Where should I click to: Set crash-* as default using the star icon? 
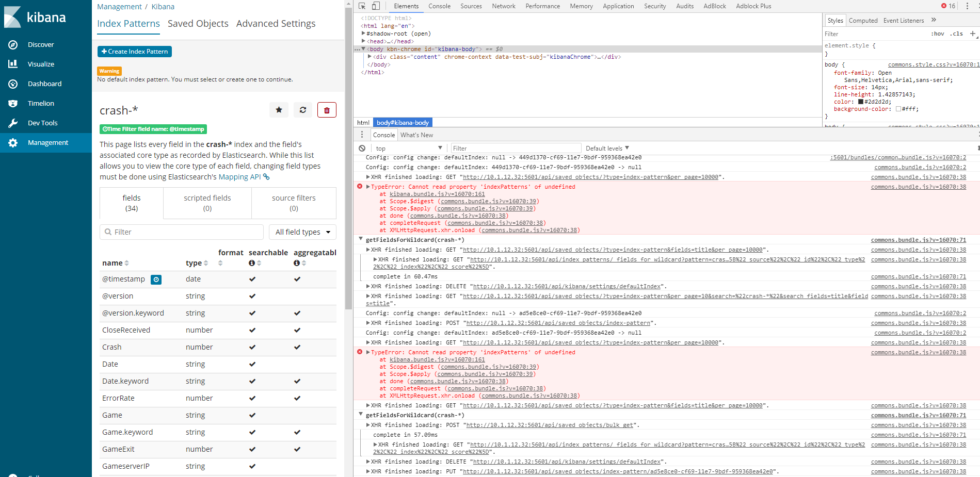(x=279, y=110)
